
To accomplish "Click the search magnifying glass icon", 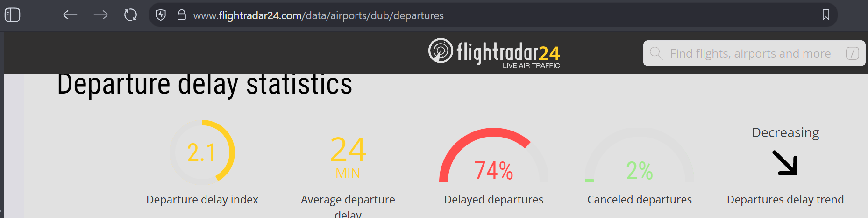I will coord(656,53).
